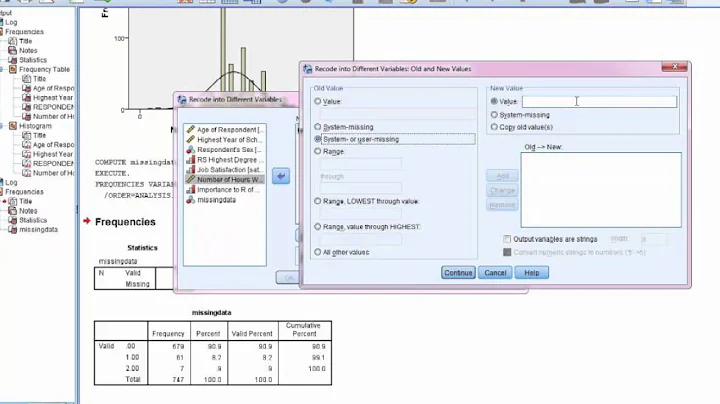Click Notes icon under second Frequencies
The height and width of the screenshot is (404, 720).
(x=12, y=211)
